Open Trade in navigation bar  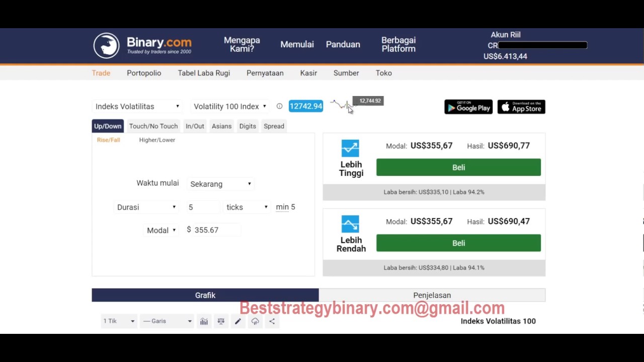click(101, 73)
